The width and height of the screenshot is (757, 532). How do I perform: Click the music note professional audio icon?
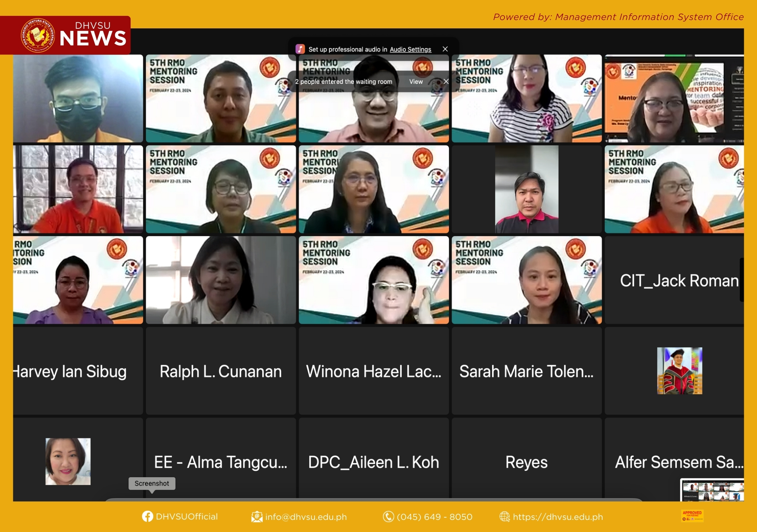(300, 49)
